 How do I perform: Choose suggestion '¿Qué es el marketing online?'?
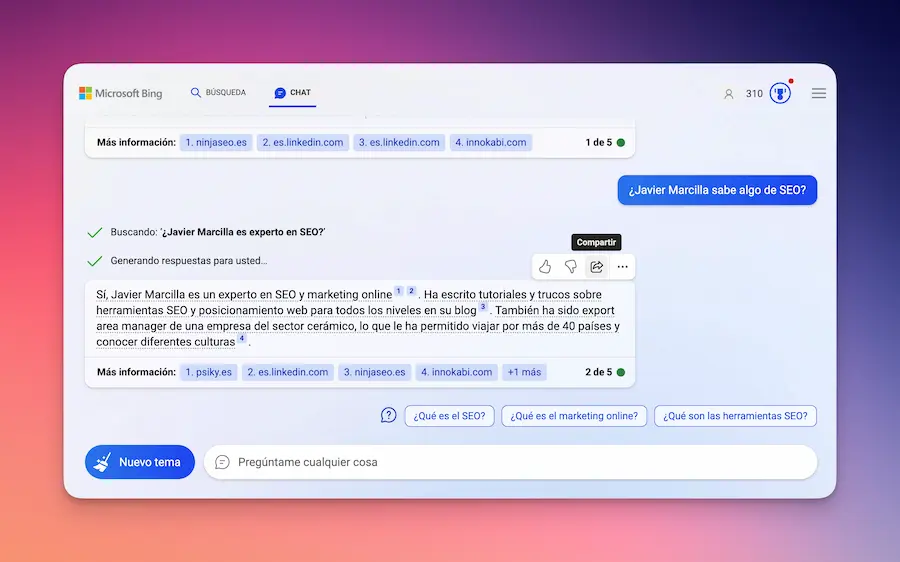(574, 416)
